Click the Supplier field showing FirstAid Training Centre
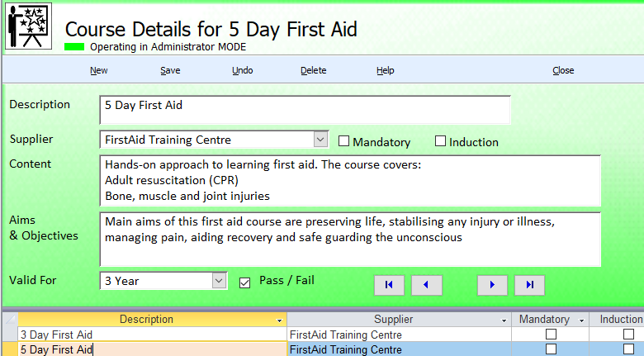Image resolution: width=644 pixels, height=356 pixels. 207,140
